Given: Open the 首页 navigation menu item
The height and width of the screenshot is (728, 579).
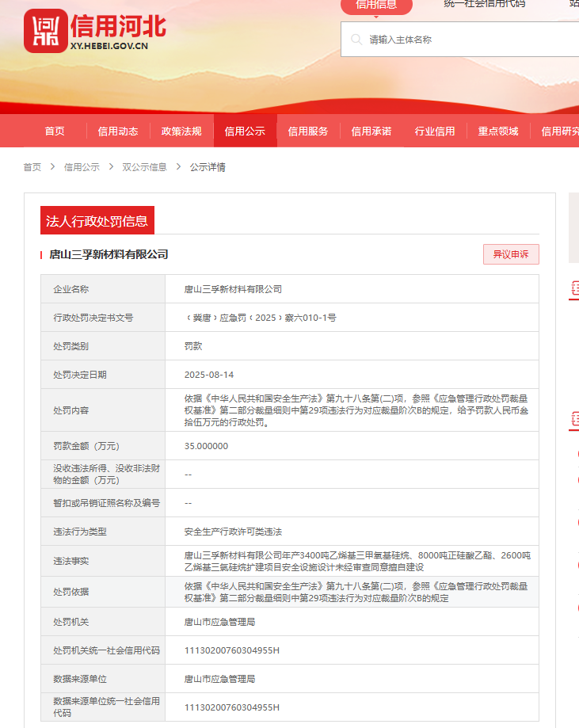Looking at the screenshot, I should click(x=55, y=131).
